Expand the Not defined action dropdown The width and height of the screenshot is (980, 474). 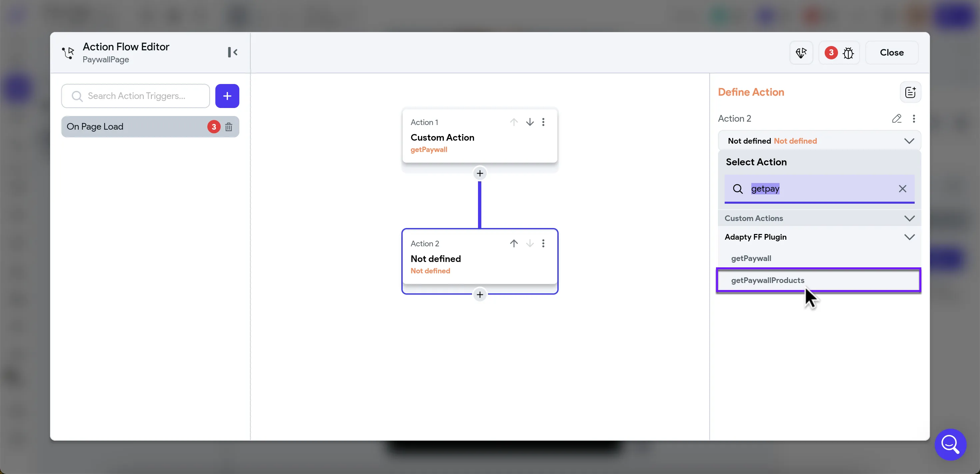coord(909,141)
